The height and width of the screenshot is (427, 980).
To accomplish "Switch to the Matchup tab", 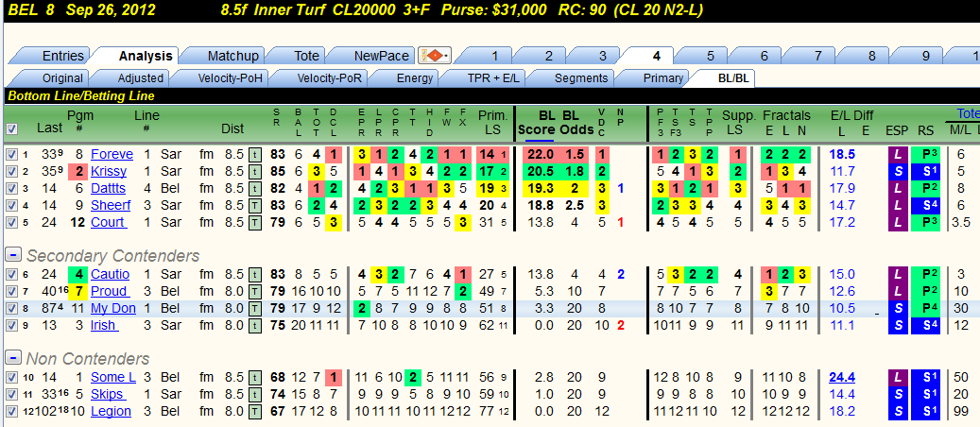I will pyautogui.click(x=233, y=56).
